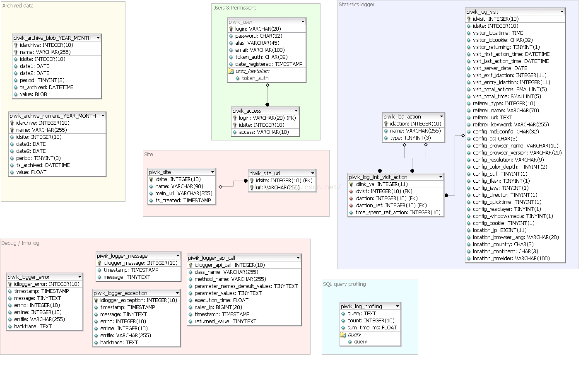The height and width of the screenshot is (365, 588).
Task: Click diamond icon of execution_time column
Action: 190,300
